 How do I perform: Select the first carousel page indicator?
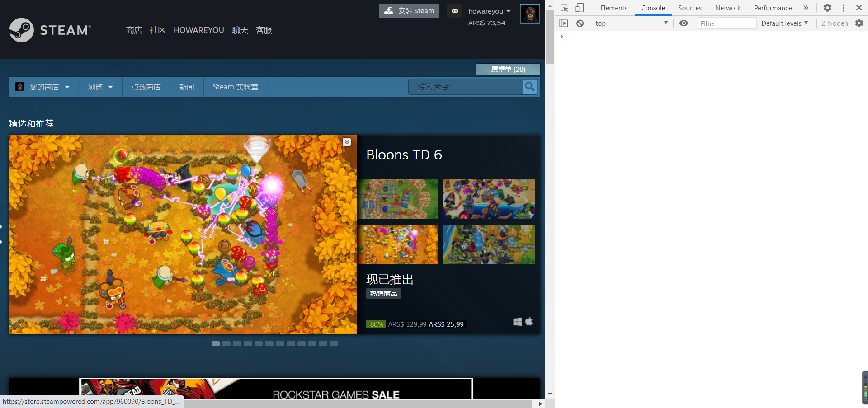pos(216,344)
